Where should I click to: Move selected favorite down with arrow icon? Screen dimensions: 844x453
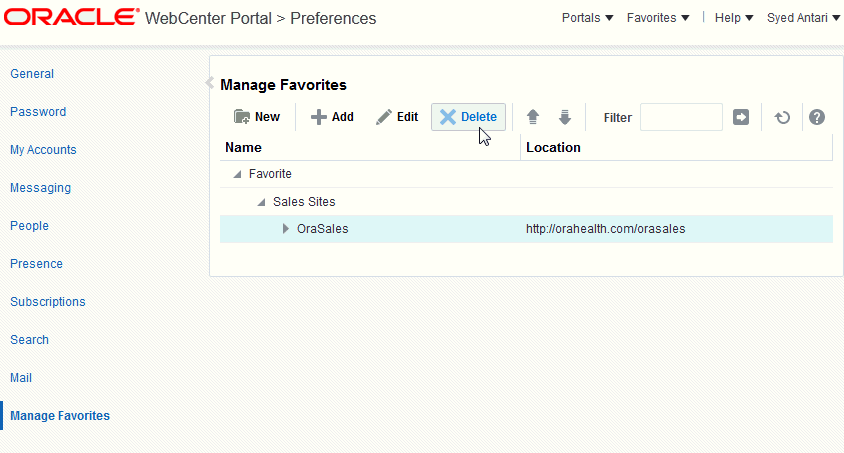tap(565, 117)
